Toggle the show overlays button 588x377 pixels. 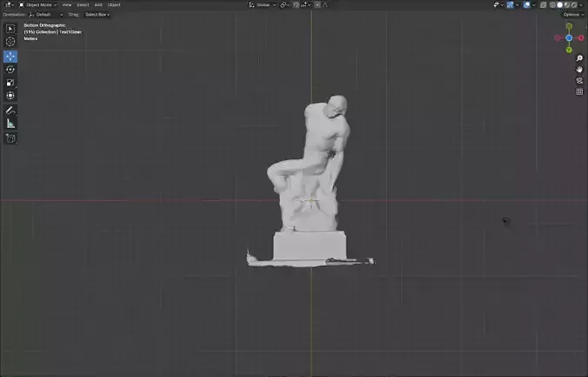(526, 5)
